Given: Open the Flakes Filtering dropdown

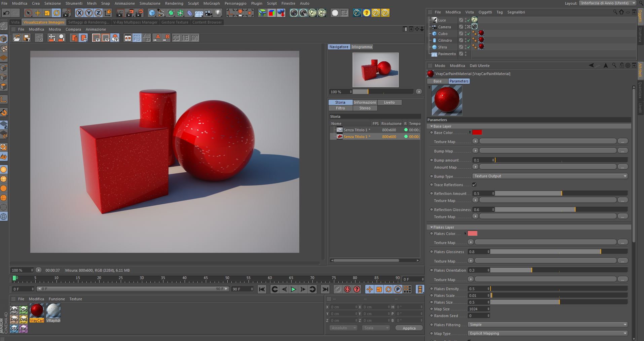Looking at the screenshot, I should point(547,325).
